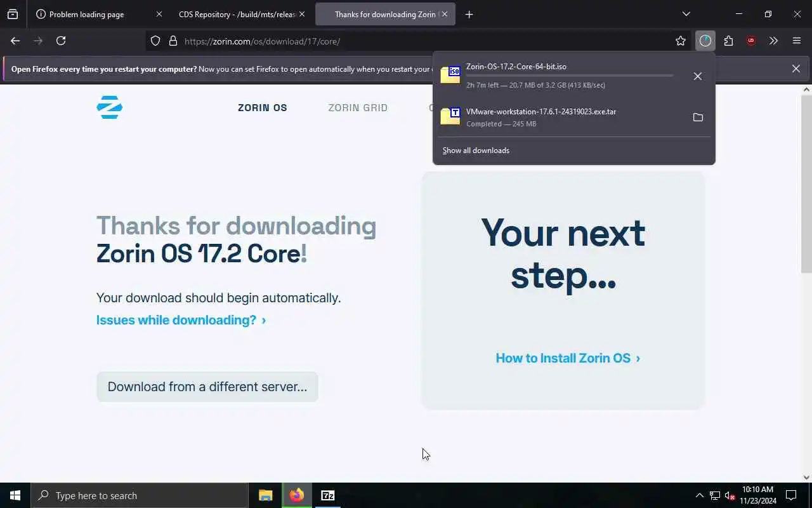
Task: Open the tracking protection shield icon
Action: 155,41
